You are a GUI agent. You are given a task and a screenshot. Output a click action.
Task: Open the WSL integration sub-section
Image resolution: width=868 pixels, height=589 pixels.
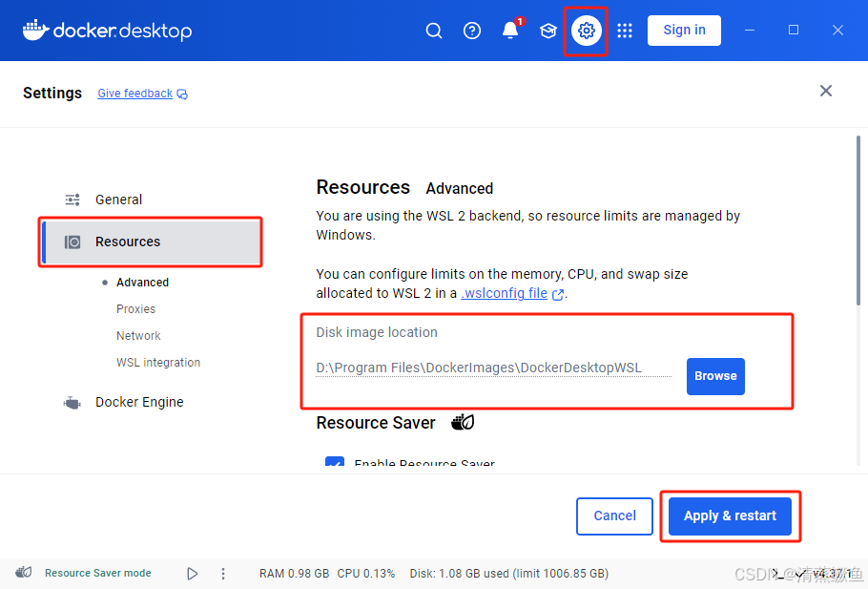158,362
